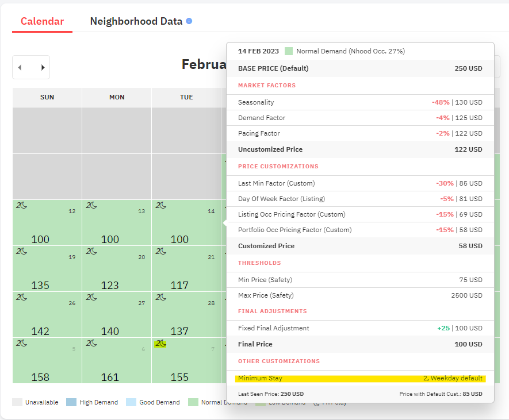Select the February 21 cell priced 117
Screen dimensions: 509x420
click(x=186, y=268)
